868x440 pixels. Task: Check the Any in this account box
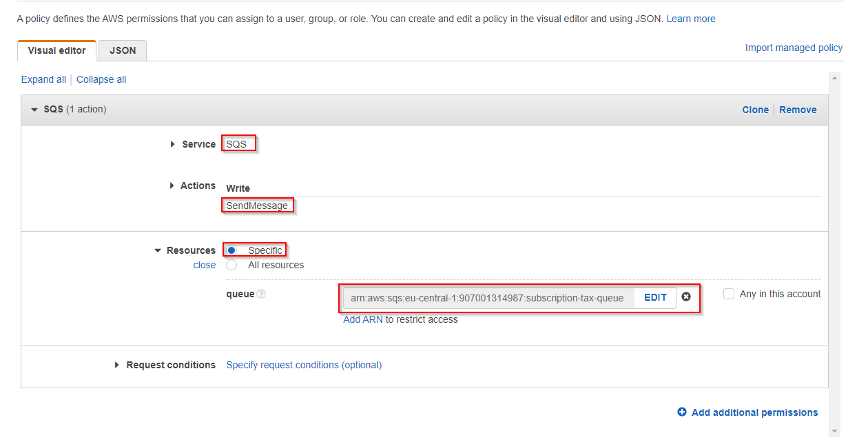coord(729,294)
